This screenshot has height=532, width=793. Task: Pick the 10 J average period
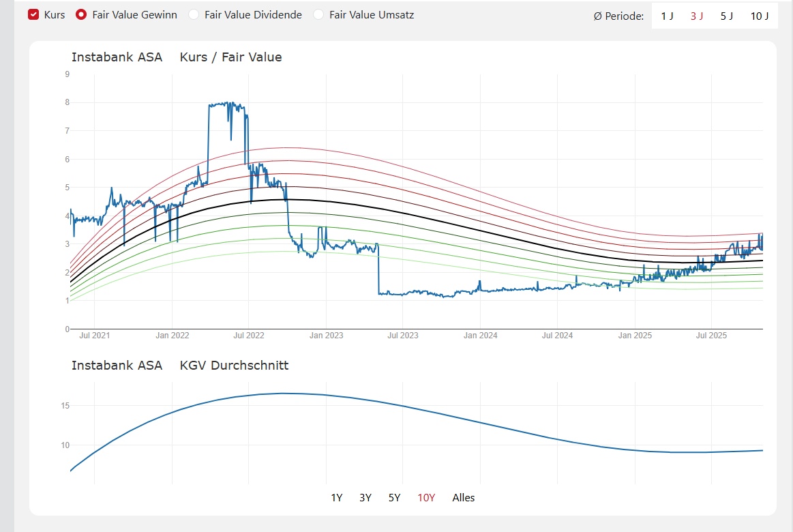[760, 16]
